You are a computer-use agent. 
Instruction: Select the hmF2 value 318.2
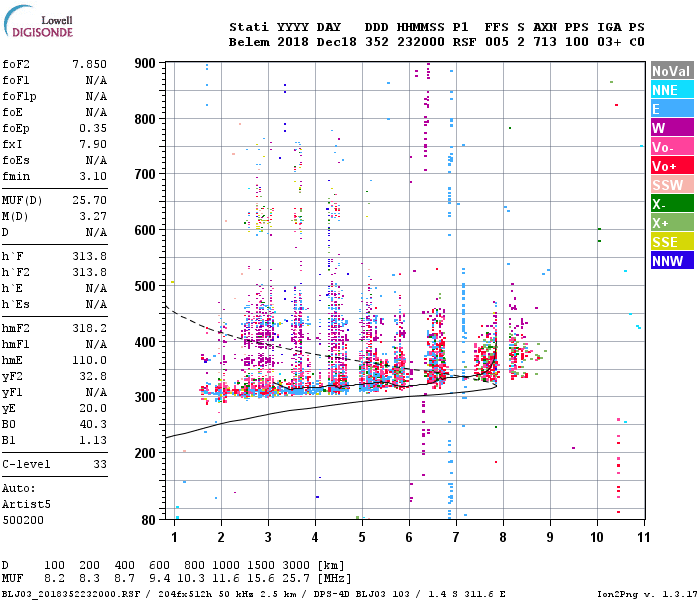tap(89, 328)
